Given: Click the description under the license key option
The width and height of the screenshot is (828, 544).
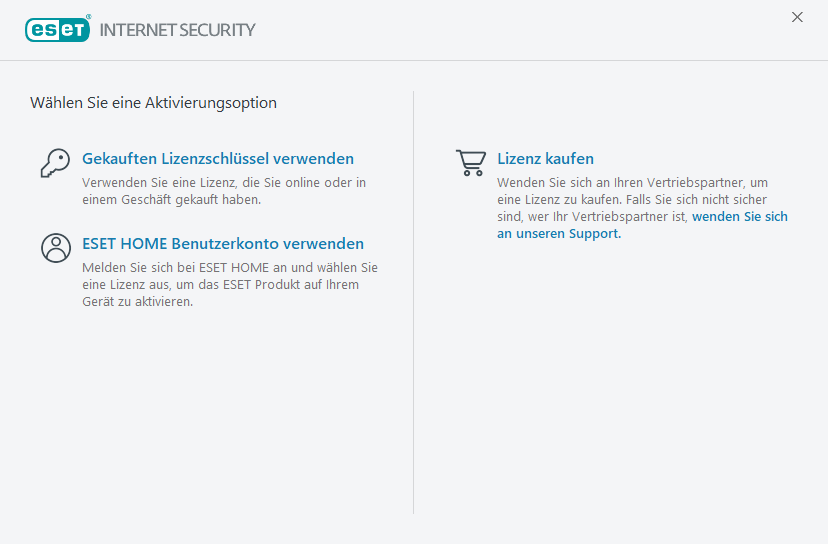Looking at the screenshot, I should click(224, 191).
